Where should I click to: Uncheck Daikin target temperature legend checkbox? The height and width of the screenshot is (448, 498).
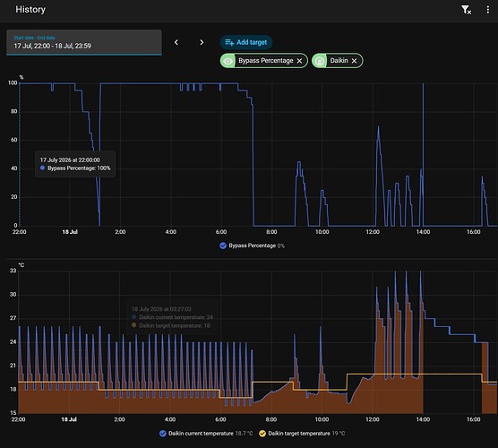[x=262, y=434]
